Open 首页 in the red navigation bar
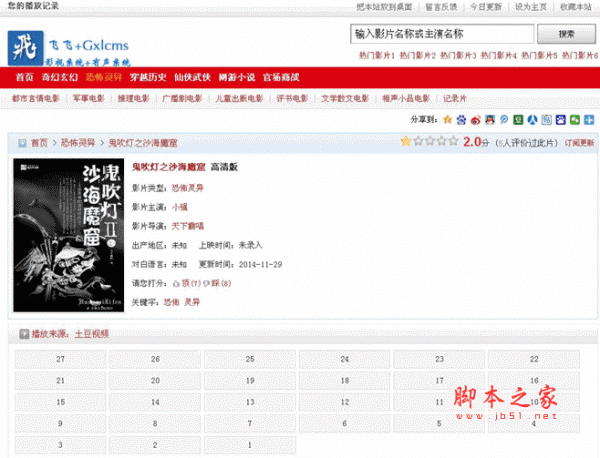 (24, 77)
